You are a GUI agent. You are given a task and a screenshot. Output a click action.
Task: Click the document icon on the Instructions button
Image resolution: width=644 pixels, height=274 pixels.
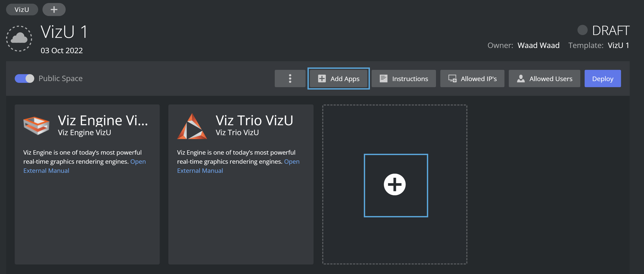pyautogui.click(x=383, y=79)
